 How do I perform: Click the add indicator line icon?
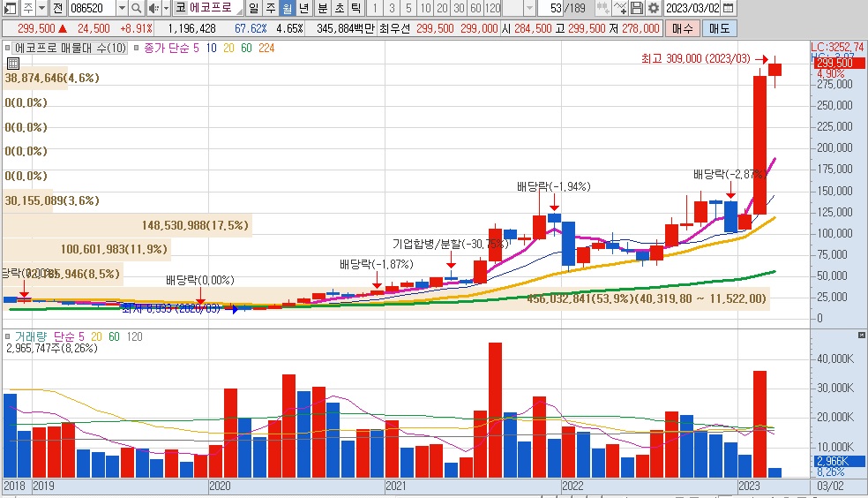[620, 8]
